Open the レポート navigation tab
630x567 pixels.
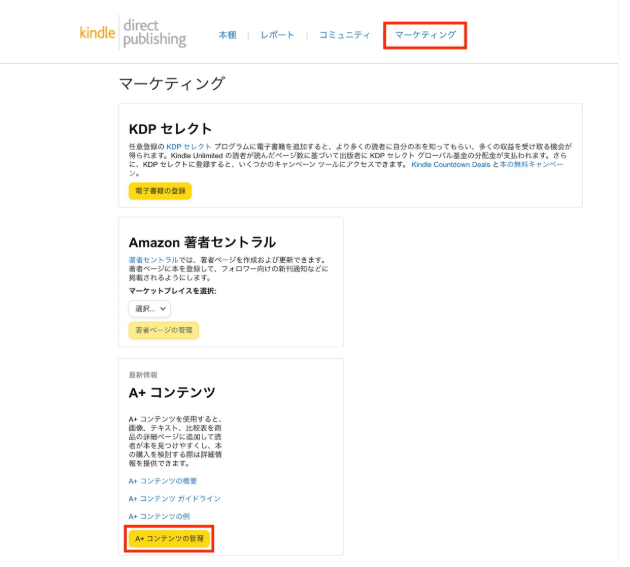[277, 35]
